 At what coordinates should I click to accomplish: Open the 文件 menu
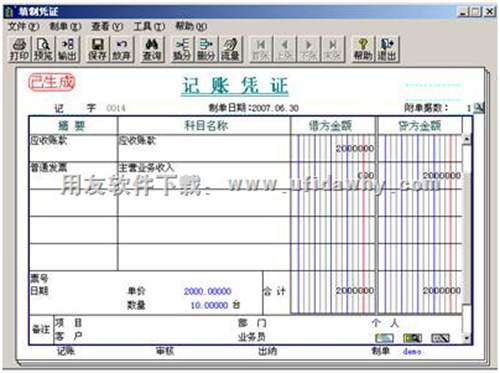(23, 26)
